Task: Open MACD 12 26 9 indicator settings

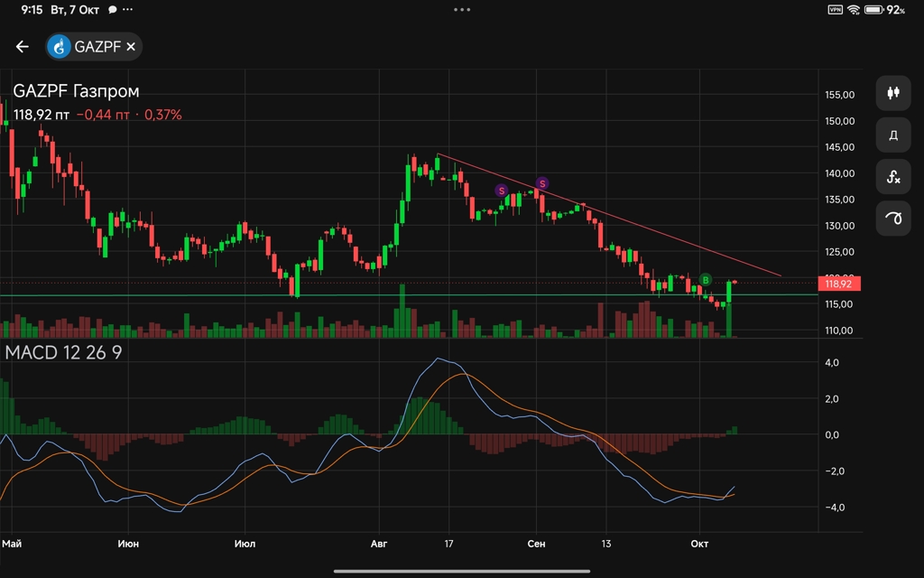Action: pyautogui.click(x=63, y=352)
